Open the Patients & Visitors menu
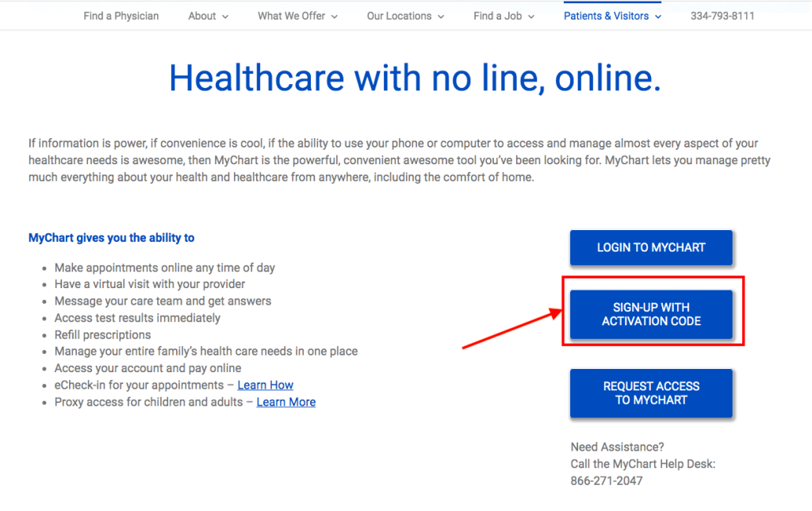Image resolution: width=812 pixels, height=511 pixels. [x=613, y=16]
